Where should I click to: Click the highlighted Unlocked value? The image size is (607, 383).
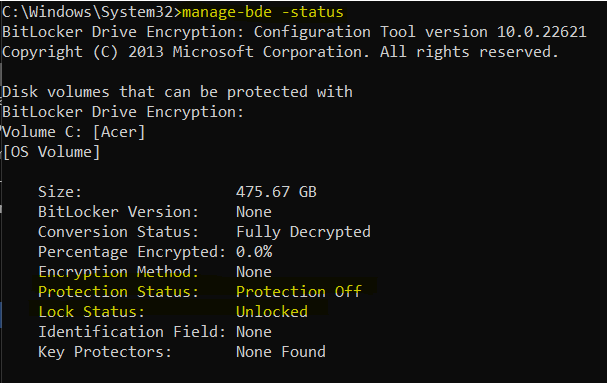click(272, 312)
